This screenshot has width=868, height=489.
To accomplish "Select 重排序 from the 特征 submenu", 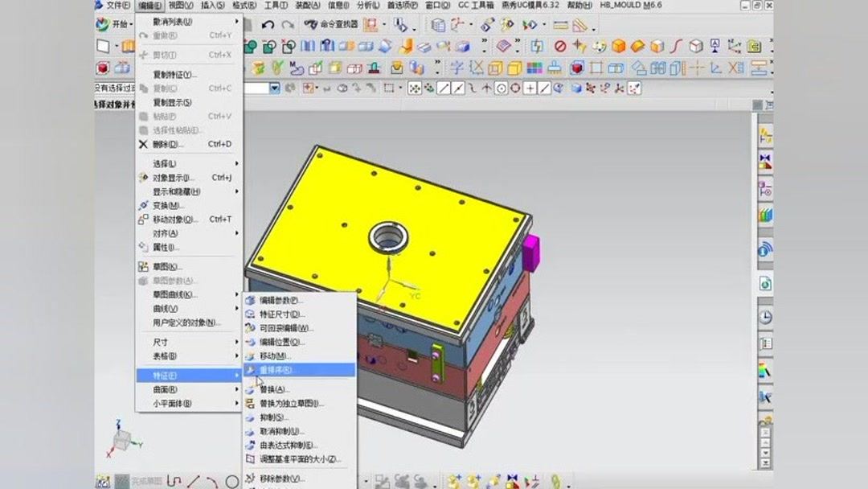I will pyautogui.click(x=289, y=369).
